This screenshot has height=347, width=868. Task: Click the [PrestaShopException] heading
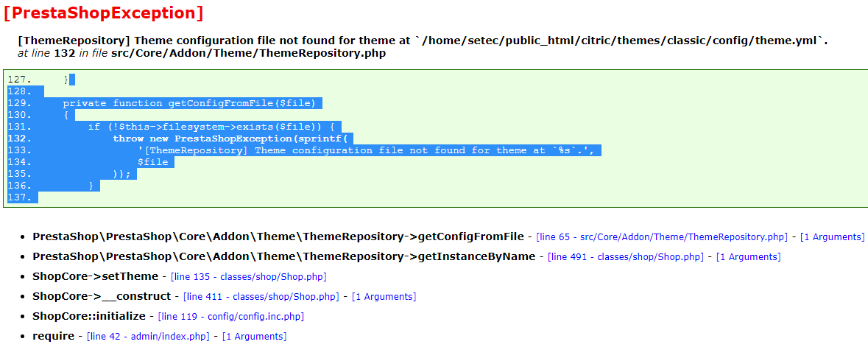coord(104,13)
